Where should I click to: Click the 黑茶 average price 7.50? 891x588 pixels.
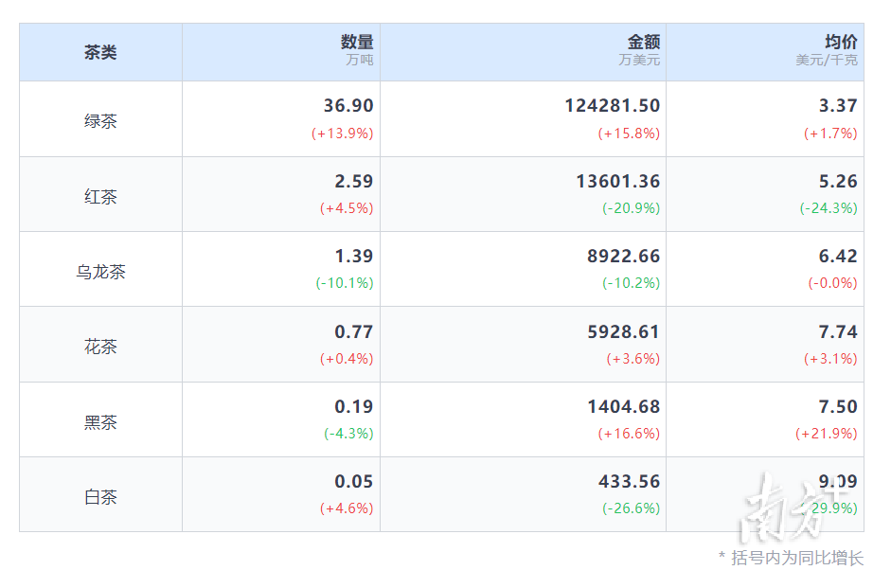point(838,407)
